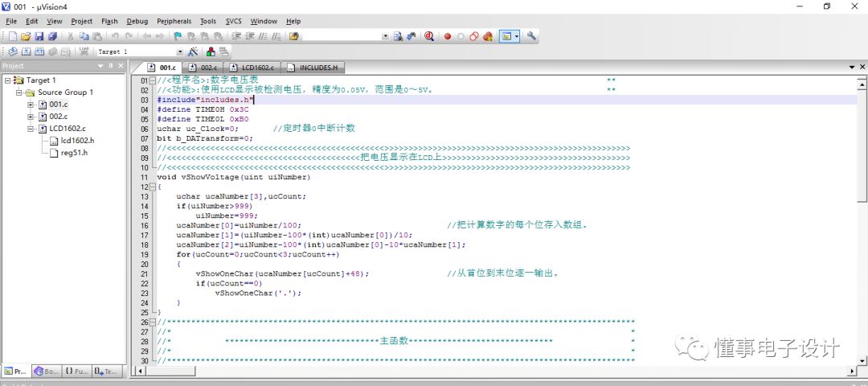Viewport: 868px width, 386px height.
Task: Open the SVCS menu
Action: (x=234, y=21)
